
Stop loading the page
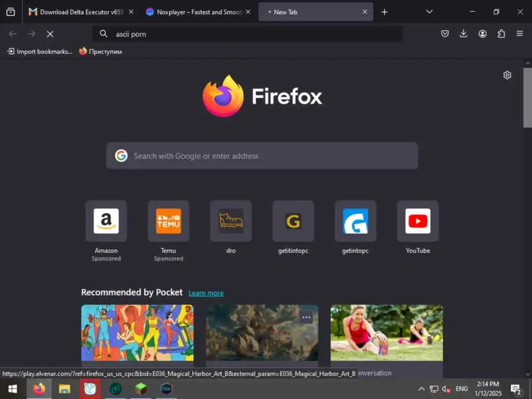tap(50, 34)
